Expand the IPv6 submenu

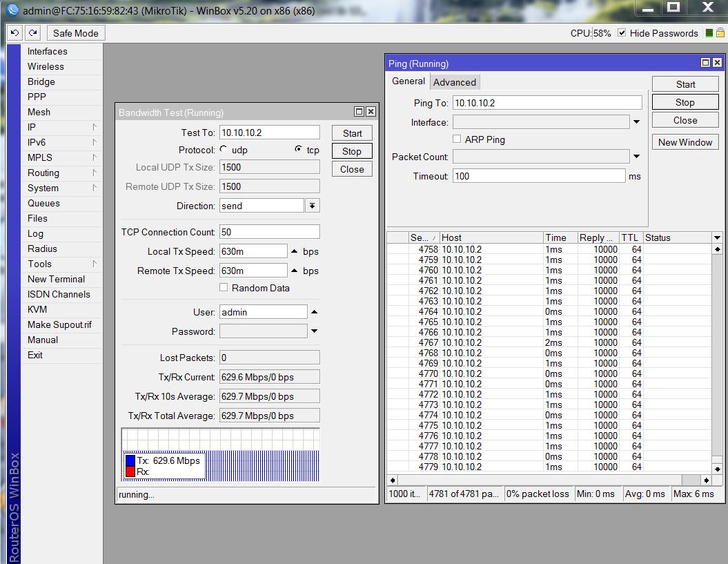(61, 143)
